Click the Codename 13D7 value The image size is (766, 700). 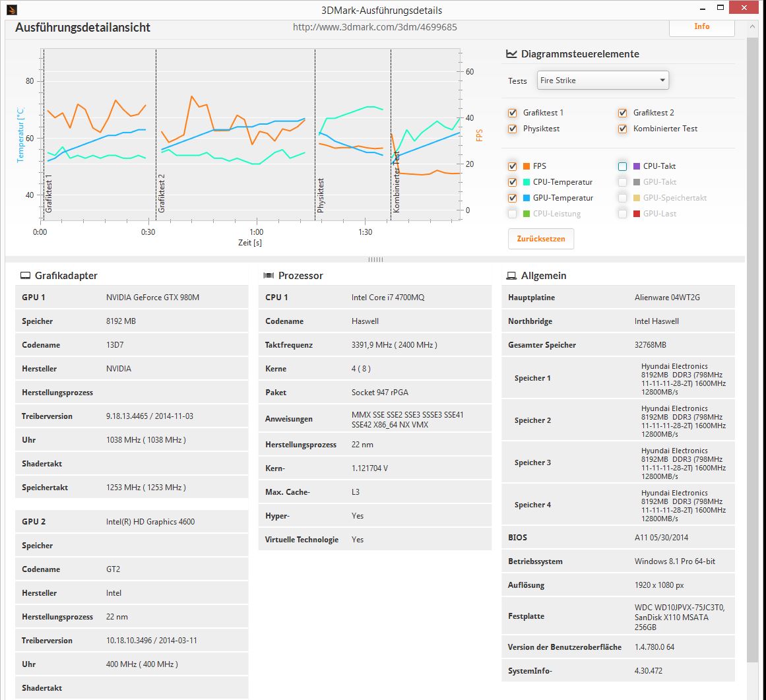click(115, 345)
